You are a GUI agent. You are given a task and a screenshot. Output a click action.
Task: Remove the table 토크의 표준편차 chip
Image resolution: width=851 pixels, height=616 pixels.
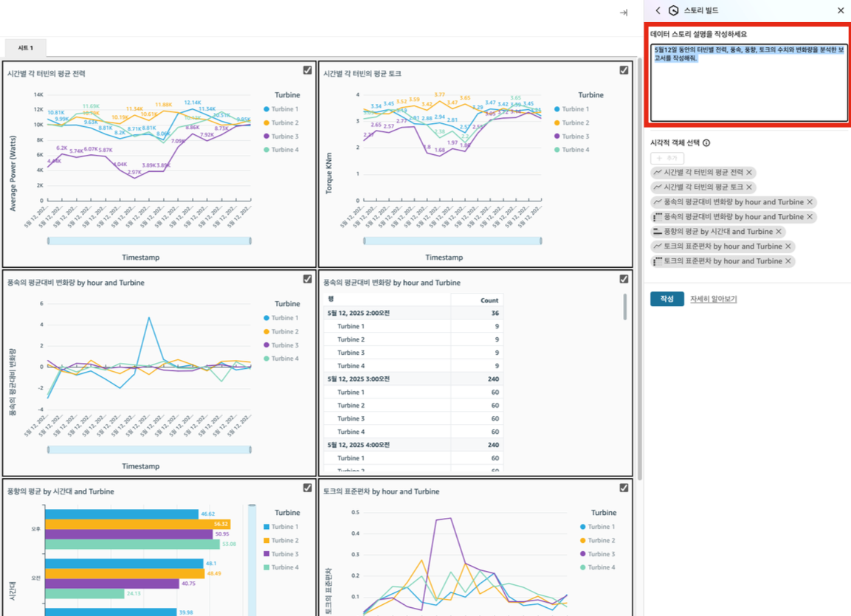coord(788,261)
